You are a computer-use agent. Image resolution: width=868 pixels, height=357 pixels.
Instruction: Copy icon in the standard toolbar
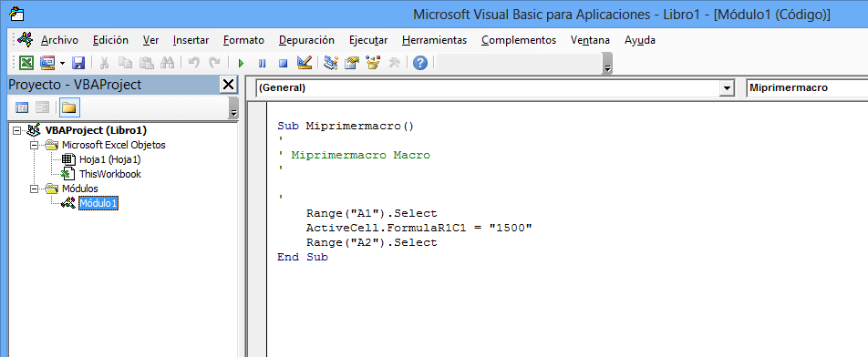(126, 63)
